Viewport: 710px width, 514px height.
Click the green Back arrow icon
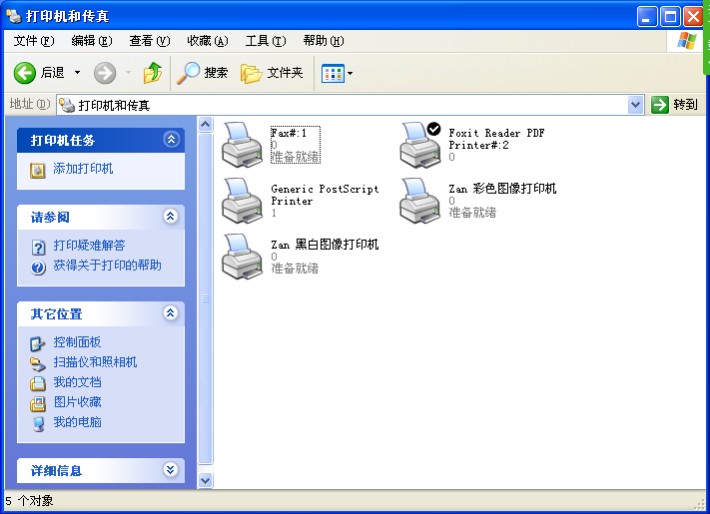[25, 73]
